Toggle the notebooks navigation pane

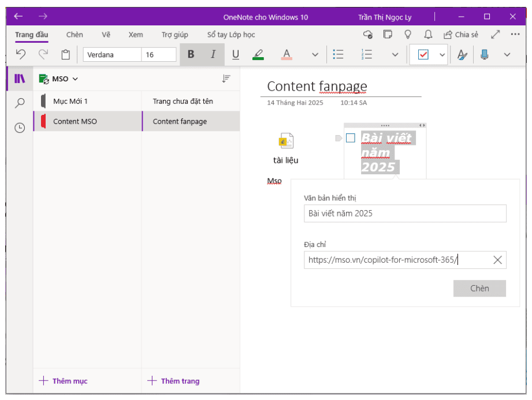(x=20, y=78)
